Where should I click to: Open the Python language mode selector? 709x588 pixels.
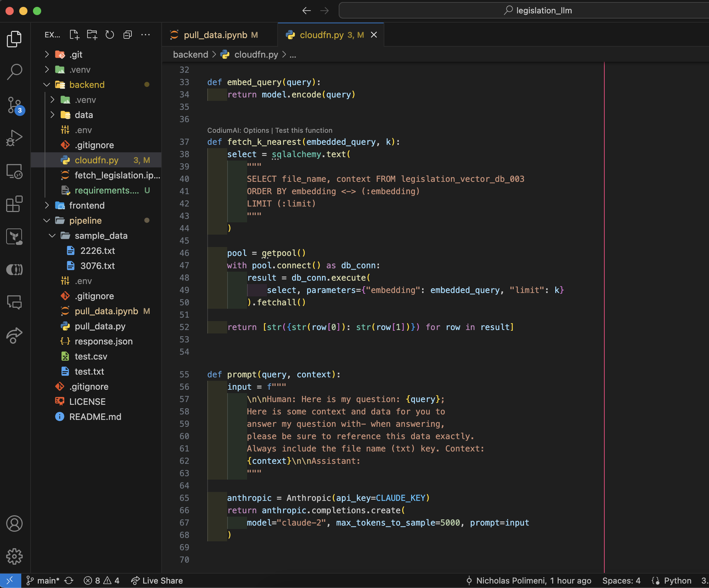tap(677, 580)
